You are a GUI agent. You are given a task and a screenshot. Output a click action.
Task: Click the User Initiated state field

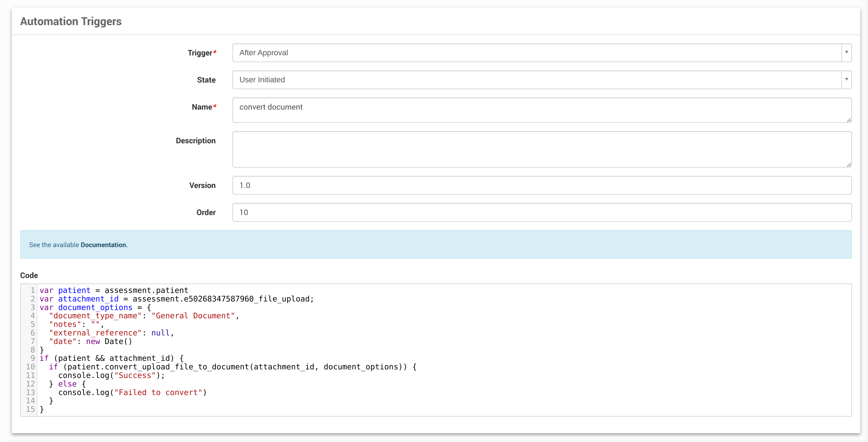(x=536, y=80)
